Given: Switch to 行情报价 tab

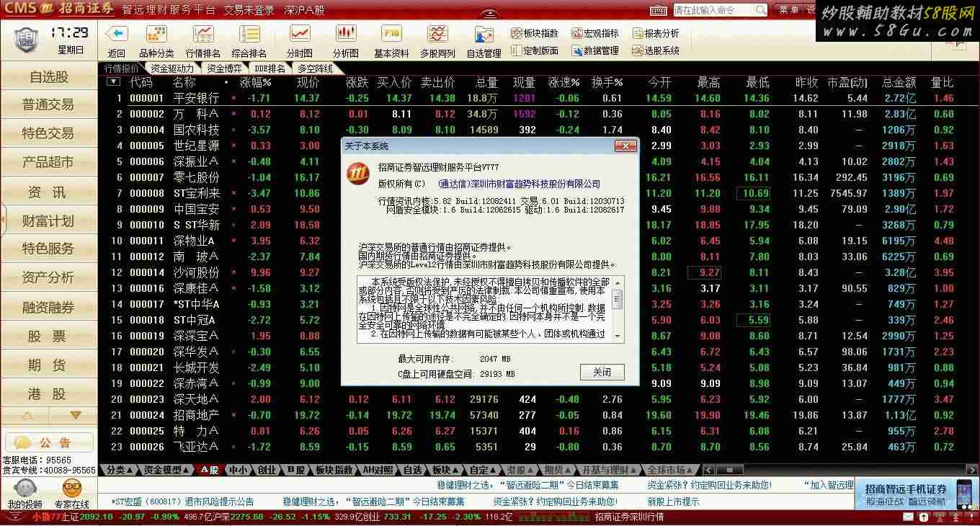Looking at the screenshot, I should [x=122, y=68].
